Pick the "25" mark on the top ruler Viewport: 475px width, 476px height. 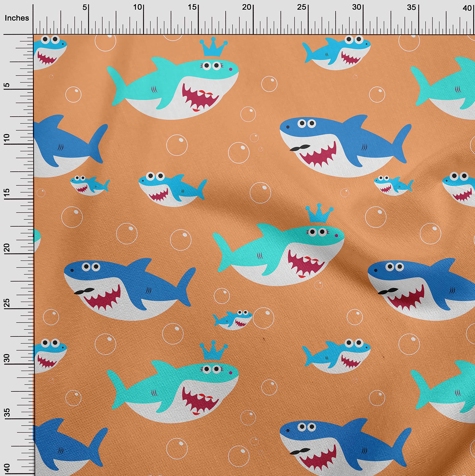302,7
